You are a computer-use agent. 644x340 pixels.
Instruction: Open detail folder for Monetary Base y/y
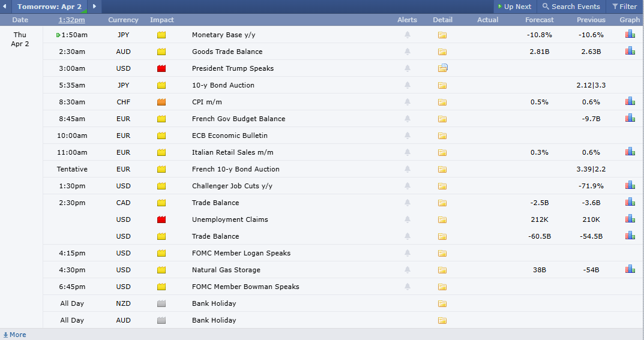442,35
